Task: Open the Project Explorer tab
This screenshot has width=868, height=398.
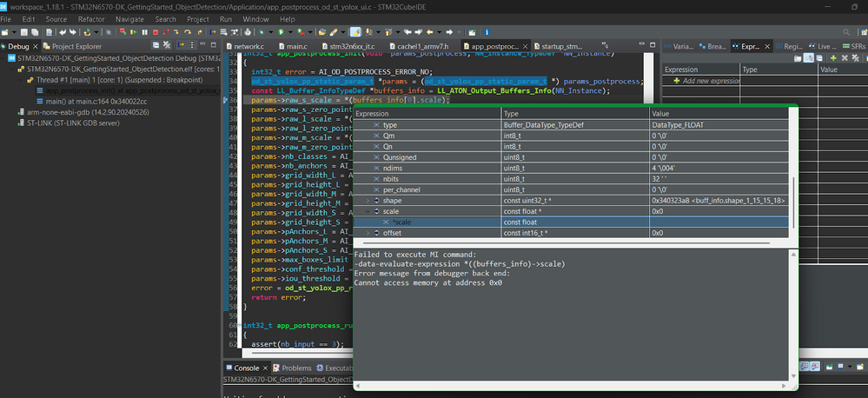Action: point(72,47)
